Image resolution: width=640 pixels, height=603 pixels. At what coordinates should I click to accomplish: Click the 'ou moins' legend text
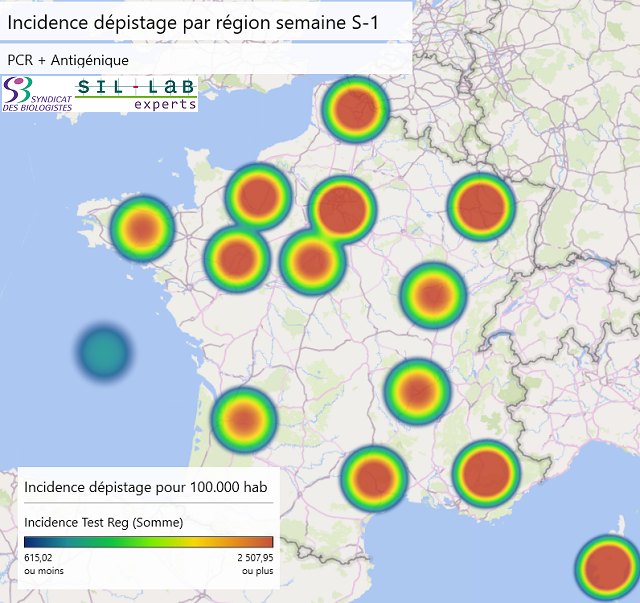coord(44,571)
